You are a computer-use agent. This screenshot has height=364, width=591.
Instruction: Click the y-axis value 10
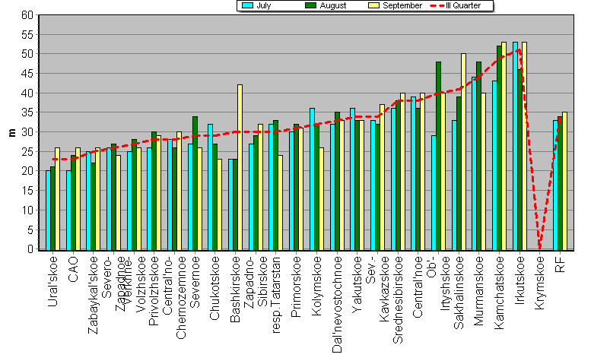coord(27,210)
